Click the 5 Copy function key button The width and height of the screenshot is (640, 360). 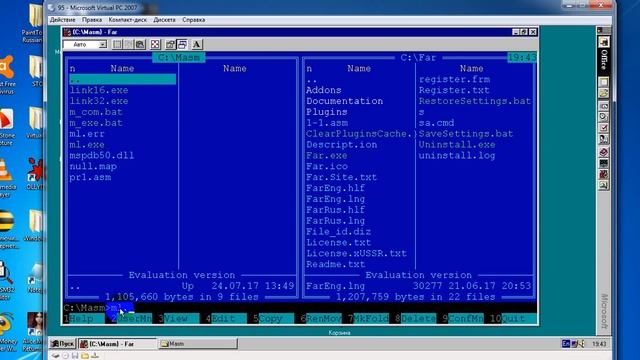click(273, 318)
